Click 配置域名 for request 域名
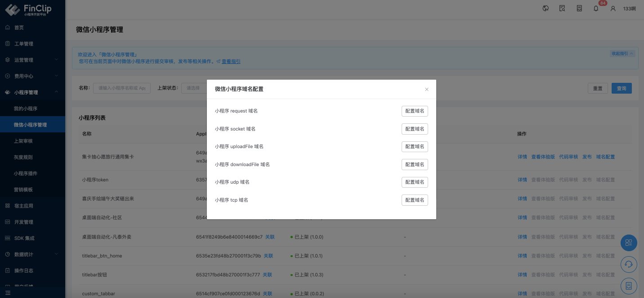The height and width of the screenshot is (298, 644). 414,111
